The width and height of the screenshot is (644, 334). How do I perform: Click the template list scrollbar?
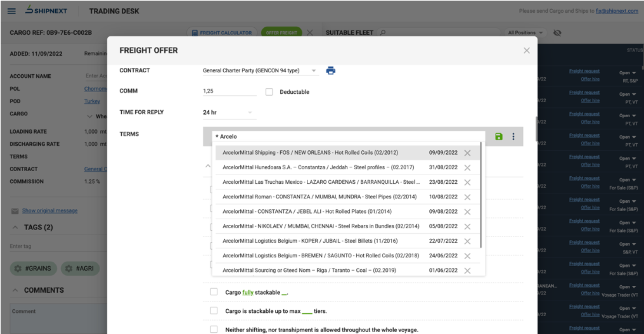pos(481,195)
